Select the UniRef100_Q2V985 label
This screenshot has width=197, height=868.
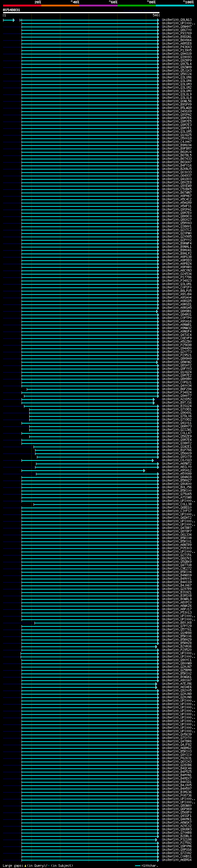(x=177, y=236)
